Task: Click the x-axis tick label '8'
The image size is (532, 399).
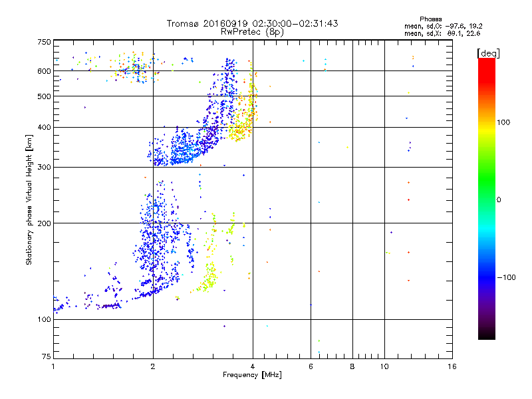Action: pyautogui.click(x=352, y=366)
